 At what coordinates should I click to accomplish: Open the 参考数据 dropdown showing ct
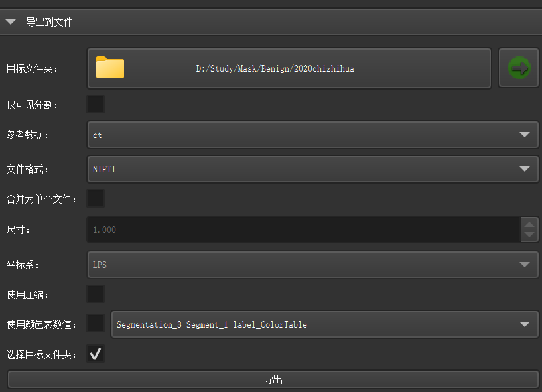coord(312,135)
